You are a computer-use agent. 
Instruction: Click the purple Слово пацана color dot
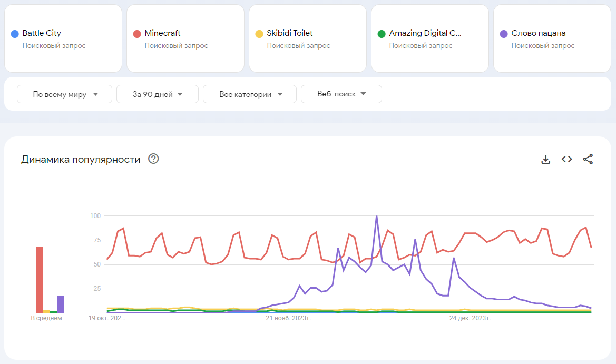point(504,34)
